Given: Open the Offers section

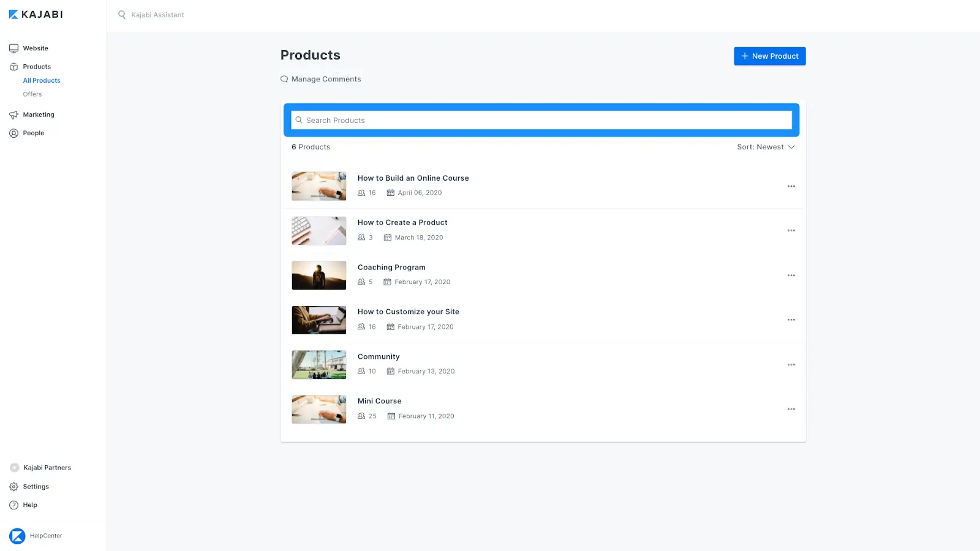Looking at the screenshot, I should click(x=32, y=94).
